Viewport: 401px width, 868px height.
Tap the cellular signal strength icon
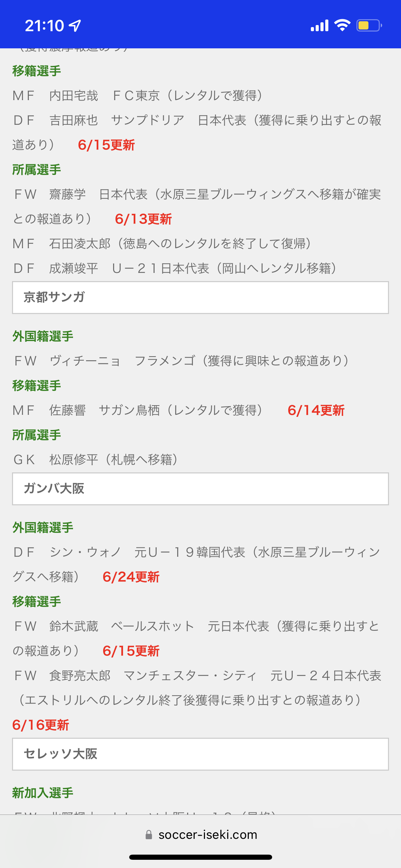[x=319, y=25]
